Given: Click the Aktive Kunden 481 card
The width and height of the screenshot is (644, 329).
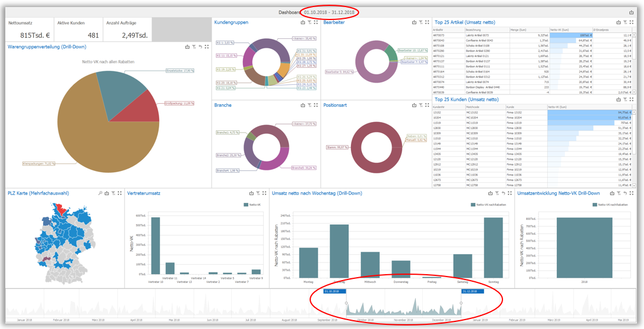Looking at the screenshot, I should coord(78,29).
